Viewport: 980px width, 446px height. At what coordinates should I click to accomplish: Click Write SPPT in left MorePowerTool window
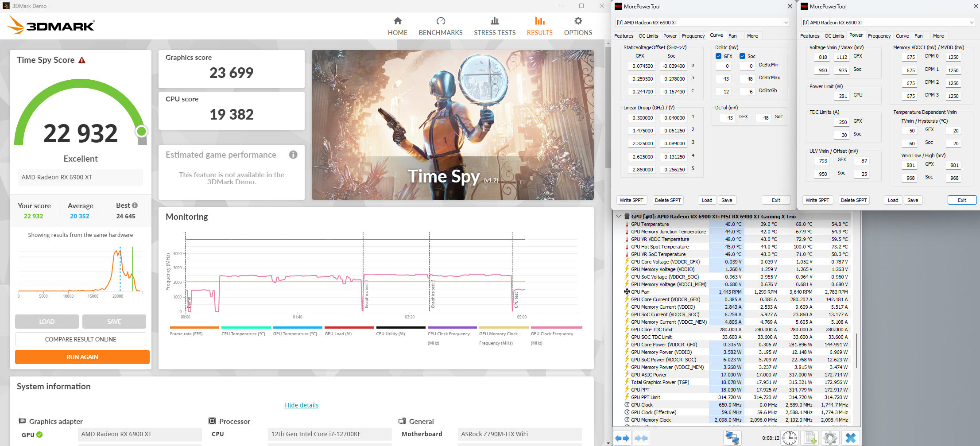coord(631,200)
